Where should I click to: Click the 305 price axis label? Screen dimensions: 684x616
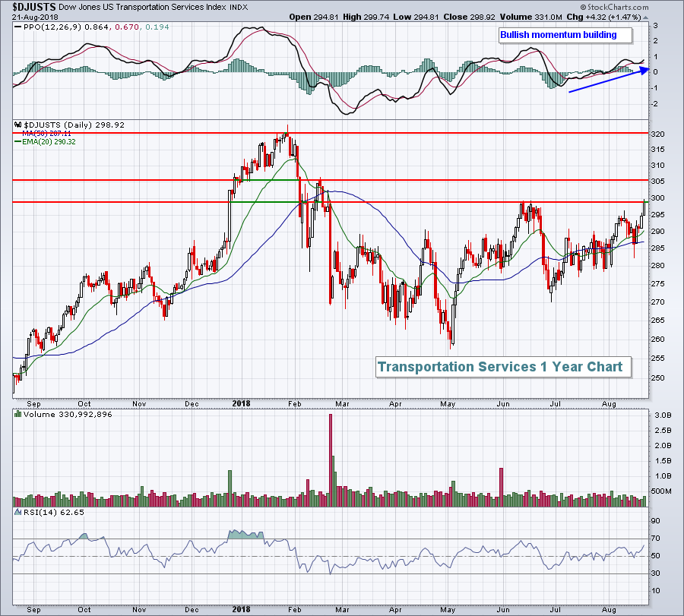(x=657, y=182)
